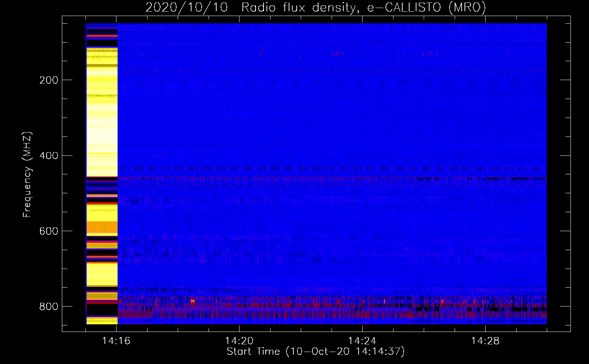Click the bright red spot near 14:18 at 790 MHz

192,301
